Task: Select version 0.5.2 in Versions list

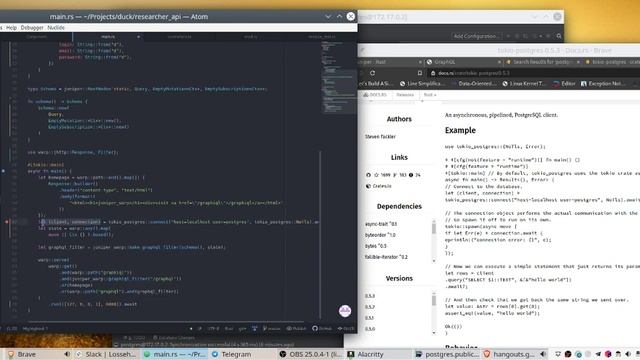Action: (x=369, y=307)
